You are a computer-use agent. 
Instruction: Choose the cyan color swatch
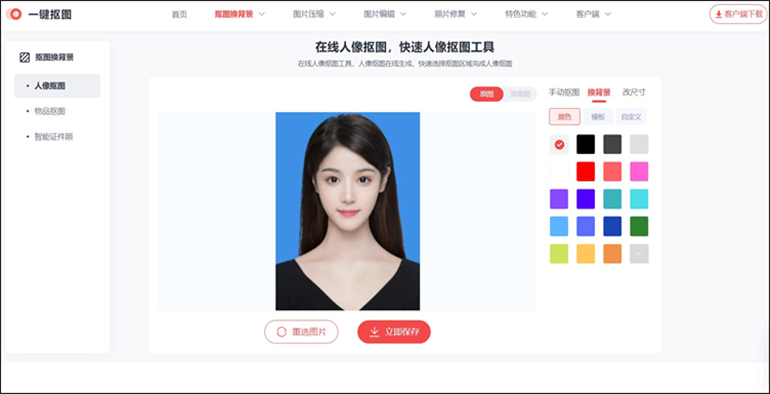coord(639,199)
